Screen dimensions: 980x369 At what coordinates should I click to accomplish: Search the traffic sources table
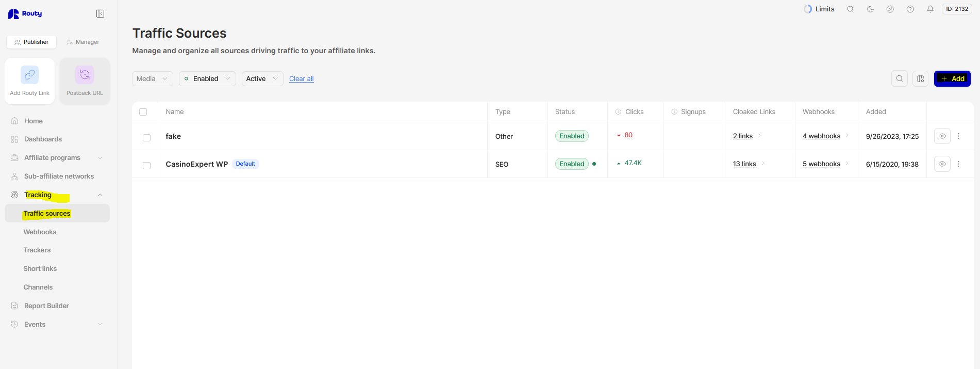click(900, 79)
